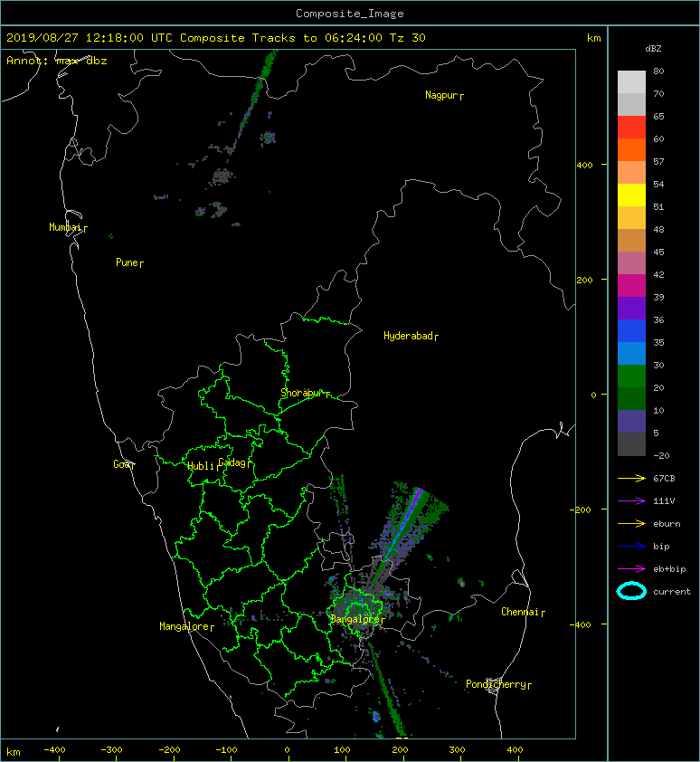Viewport: 700px width, 762px height.
Task: Pick the orange 57 dBZ color swatch
Action: pos(631,149)
